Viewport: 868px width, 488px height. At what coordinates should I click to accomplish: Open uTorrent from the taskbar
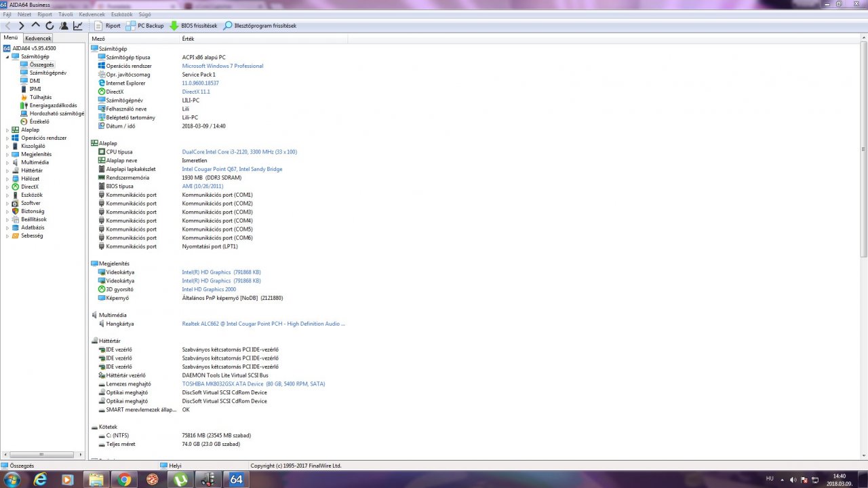[180, 479]
